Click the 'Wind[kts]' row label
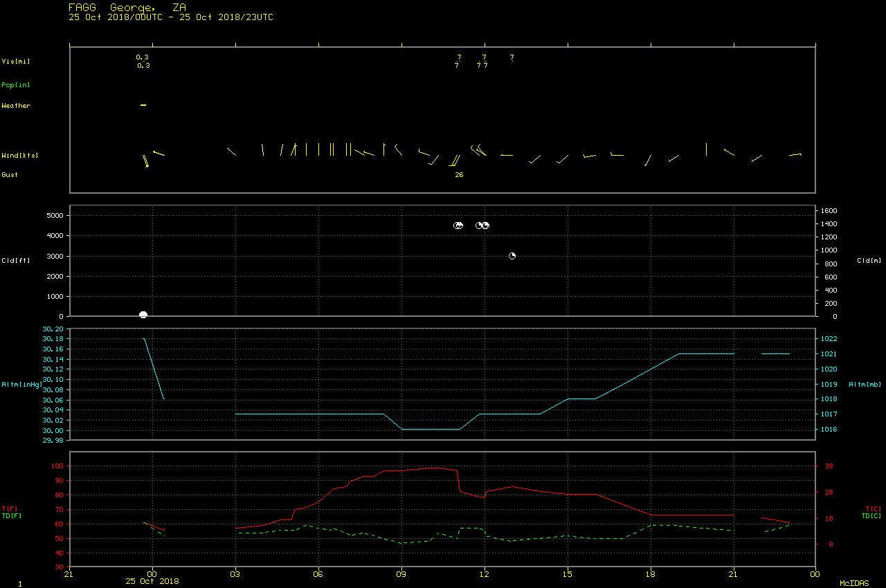This screenshot has height=588, width=886. click(20, 156)
